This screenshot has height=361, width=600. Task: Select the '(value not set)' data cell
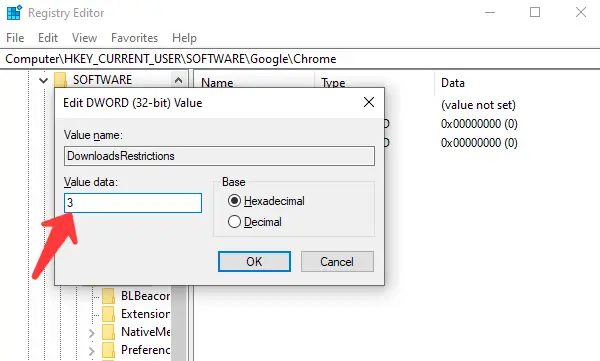click(478, 105)
